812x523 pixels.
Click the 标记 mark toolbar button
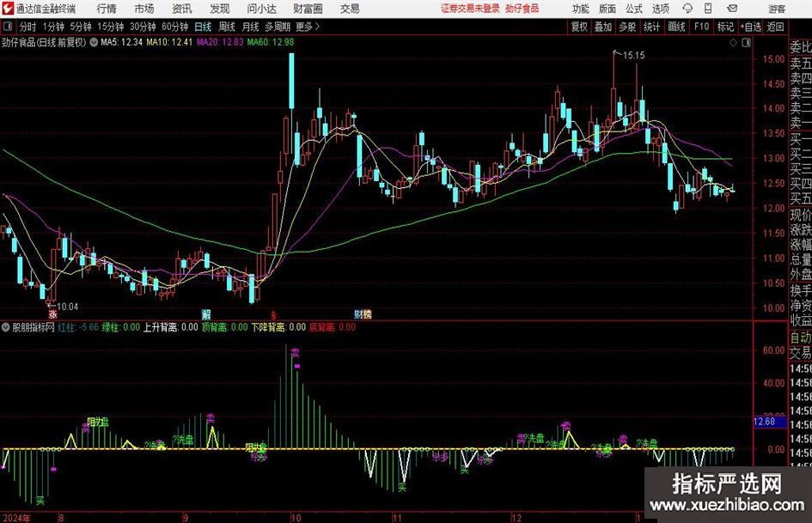[725, 27]
